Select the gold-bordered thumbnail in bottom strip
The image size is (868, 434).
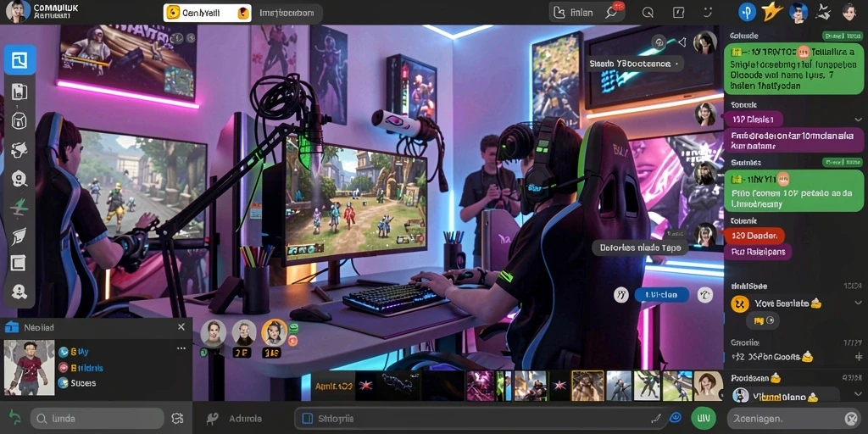point(587,386)
